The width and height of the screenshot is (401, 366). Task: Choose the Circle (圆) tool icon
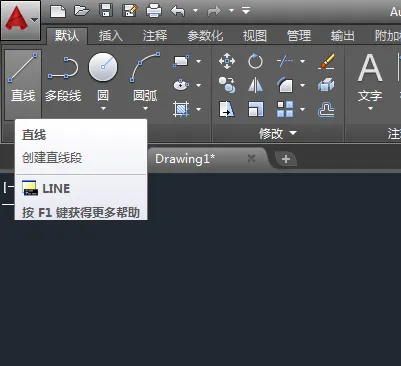click(103, 67)
